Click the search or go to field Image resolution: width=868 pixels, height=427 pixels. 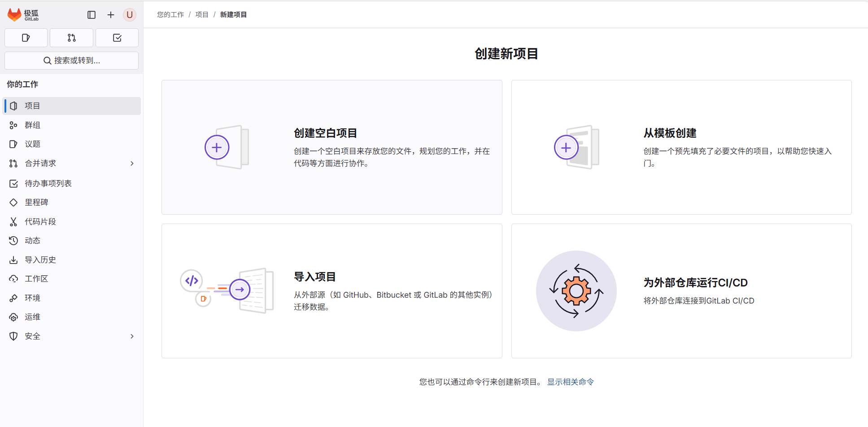click(x=72, y=61)
